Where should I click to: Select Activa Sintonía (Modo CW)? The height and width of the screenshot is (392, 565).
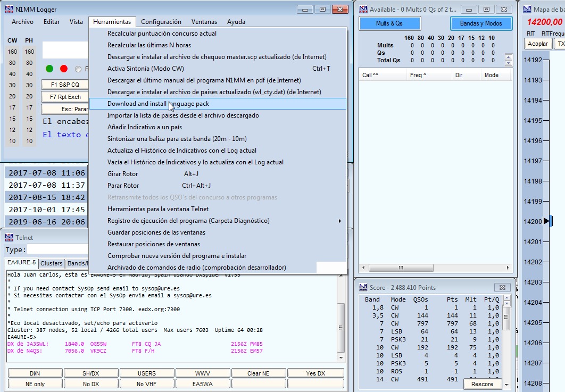218,69
